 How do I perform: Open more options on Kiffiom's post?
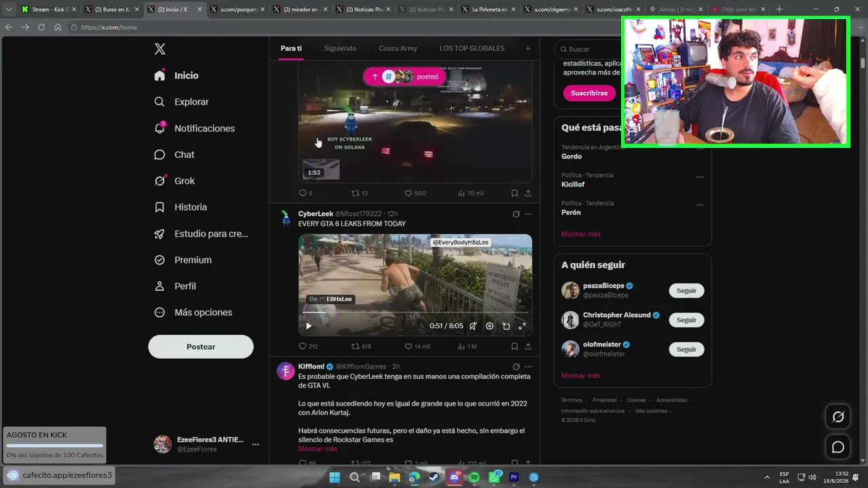coord(528,367)
